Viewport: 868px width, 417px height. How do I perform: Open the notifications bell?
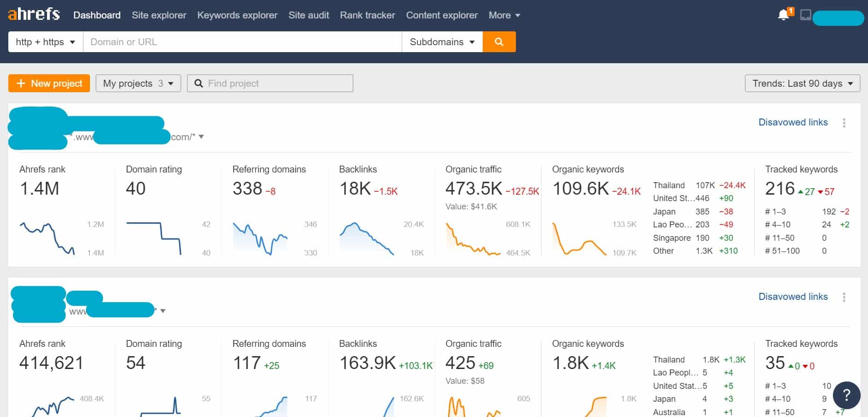click(x=783, y=14)
